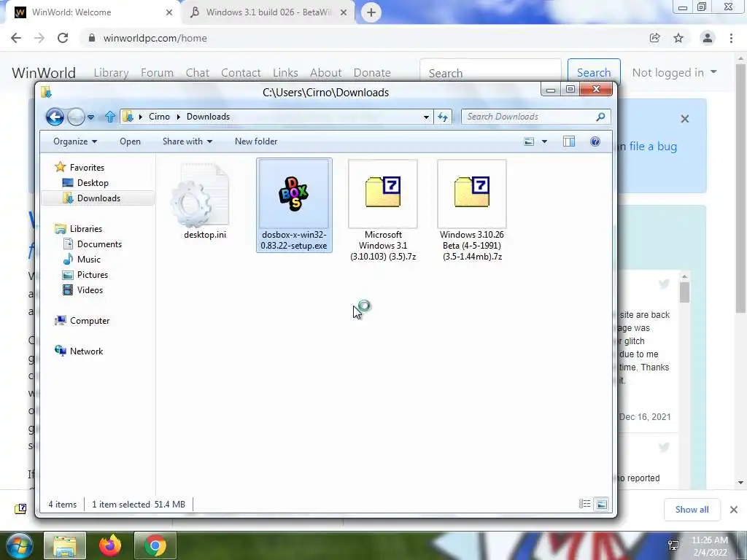Expand breadcrumb arrow before Cirno
Screen dimensions: 747x560
tap(141, 117)
